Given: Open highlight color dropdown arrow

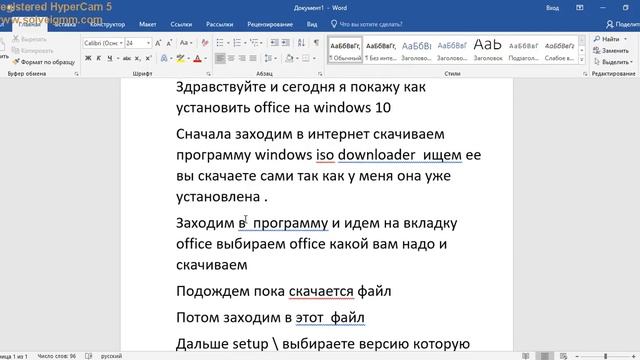Looking at the screenshot, I should click(x=188, y=58).
